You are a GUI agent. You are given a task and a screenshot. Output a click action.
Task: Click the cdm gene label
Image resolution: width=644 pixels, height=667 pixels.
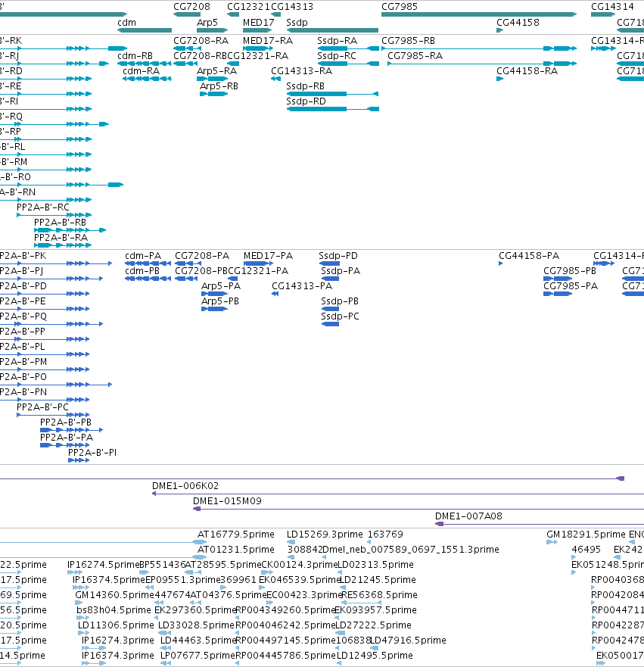coord(126,23)
